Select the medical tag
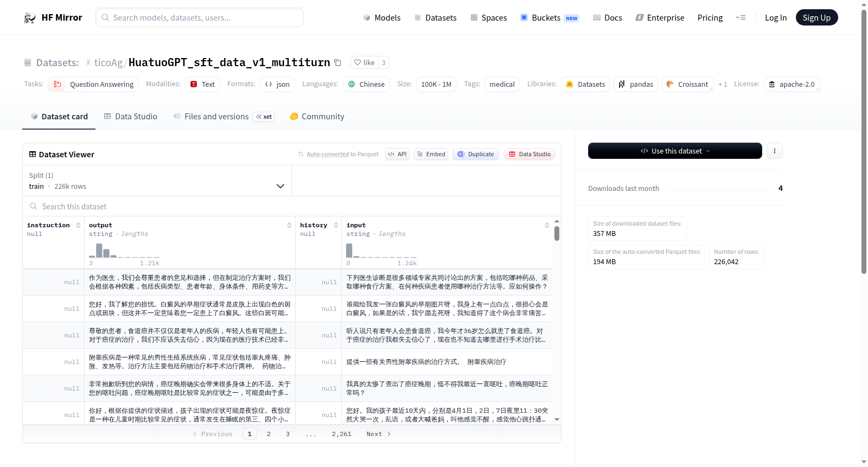The width and height of the screenshot is (868, 467). [x=502, y=84]
